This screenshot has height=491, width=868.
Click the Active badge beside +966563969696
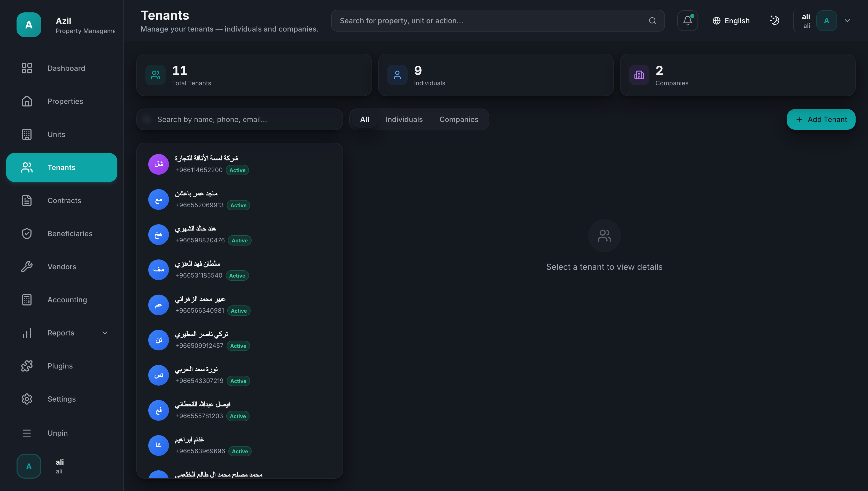(240, 451)
